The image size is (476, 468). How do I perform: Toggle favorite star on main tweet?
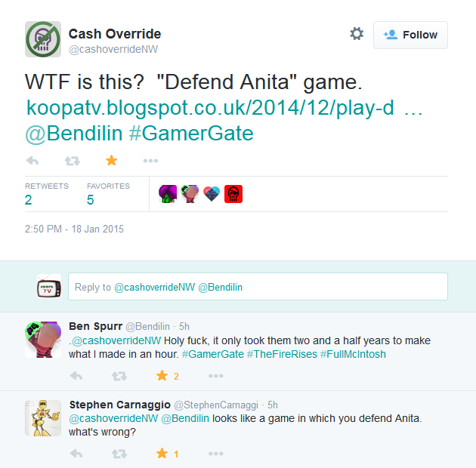(x=111, y=161)
